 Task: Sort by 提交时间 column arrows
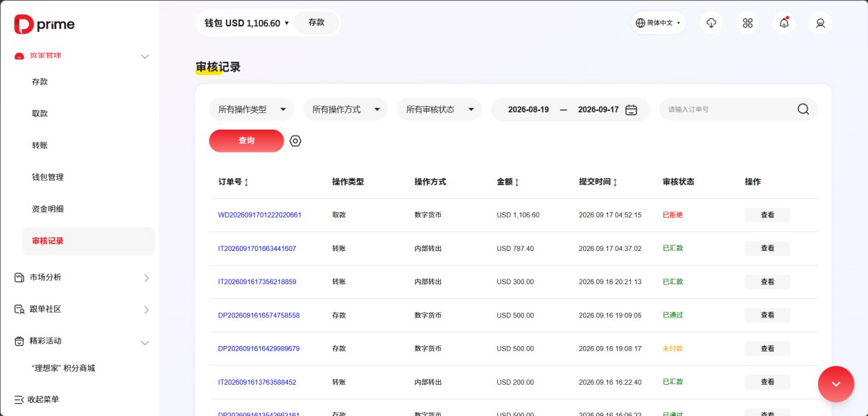click(x=615, y=182)
